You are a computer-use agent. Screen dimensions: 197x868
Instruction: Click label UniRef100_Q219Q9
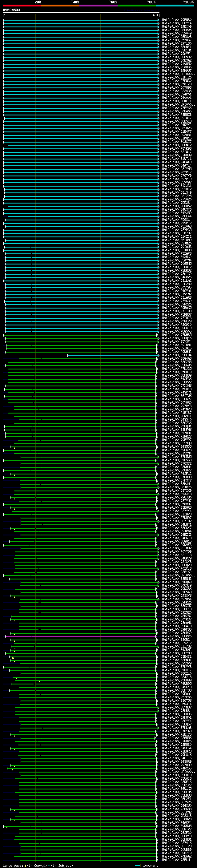click(x=177, y=443)
